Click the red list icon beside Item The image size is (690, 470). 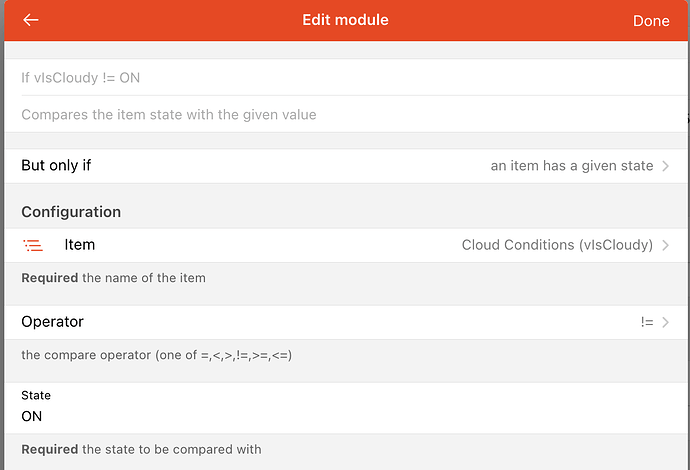tap(33, 245)
